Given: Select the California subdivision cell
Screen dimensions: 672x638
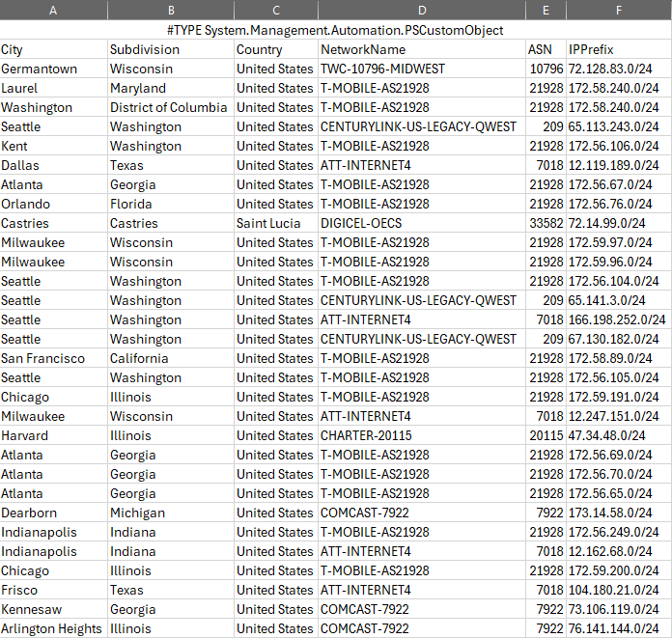Looking at the screenshot, I should (x=171, y=358).
